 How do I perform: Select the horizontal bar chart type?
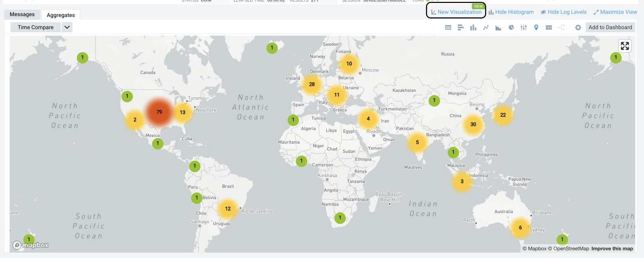[x=460, y=28]
